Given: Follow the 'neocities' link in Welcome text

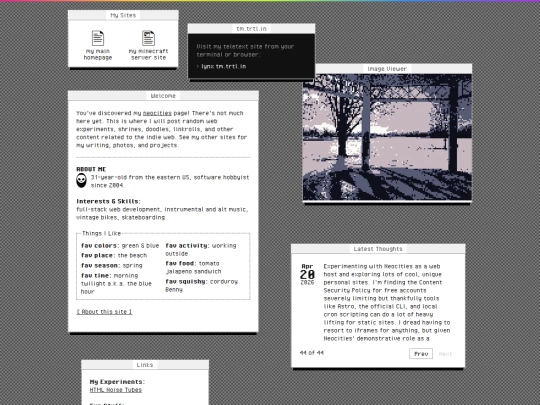Looking at the screenshot, I should pos(157,113).
